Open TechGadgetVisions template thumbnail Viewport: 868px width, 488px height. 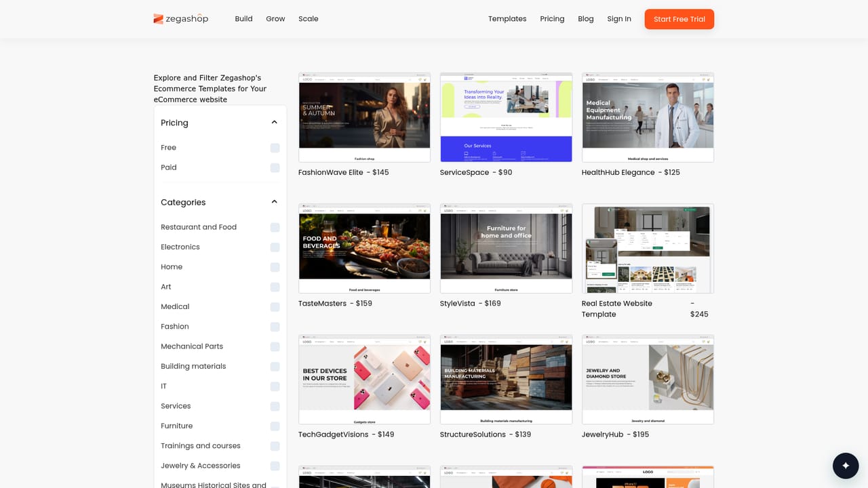(x=364, y=379)
